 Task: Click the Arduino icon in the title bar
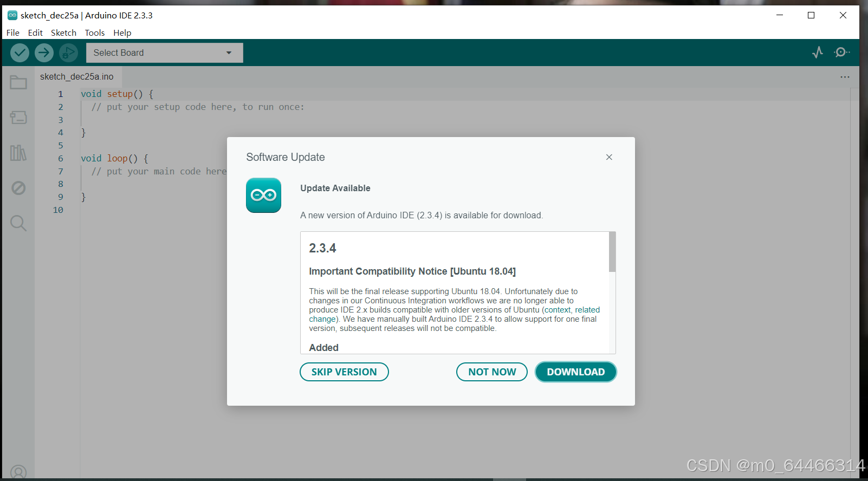12,15
